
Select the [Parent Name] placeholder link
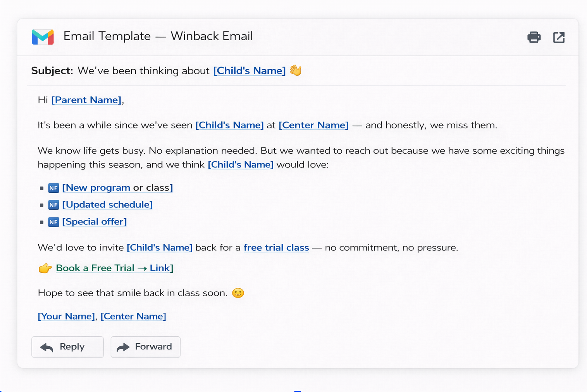tap(86, 100)
